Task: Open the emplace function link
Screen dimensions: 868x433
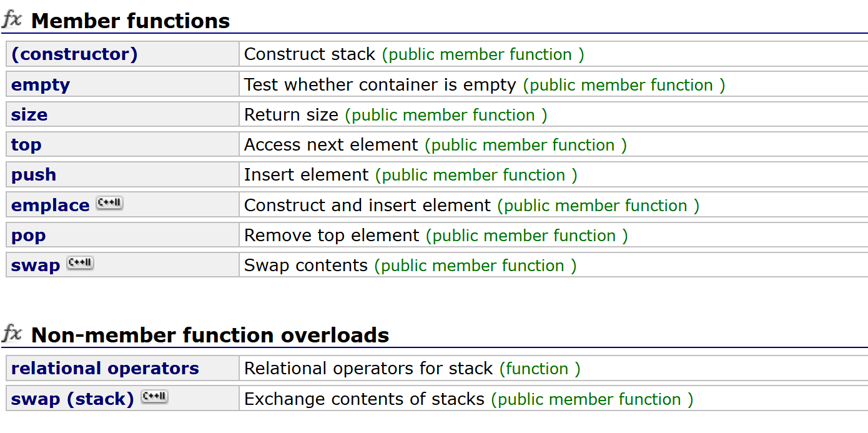Action: coord(51,206)
